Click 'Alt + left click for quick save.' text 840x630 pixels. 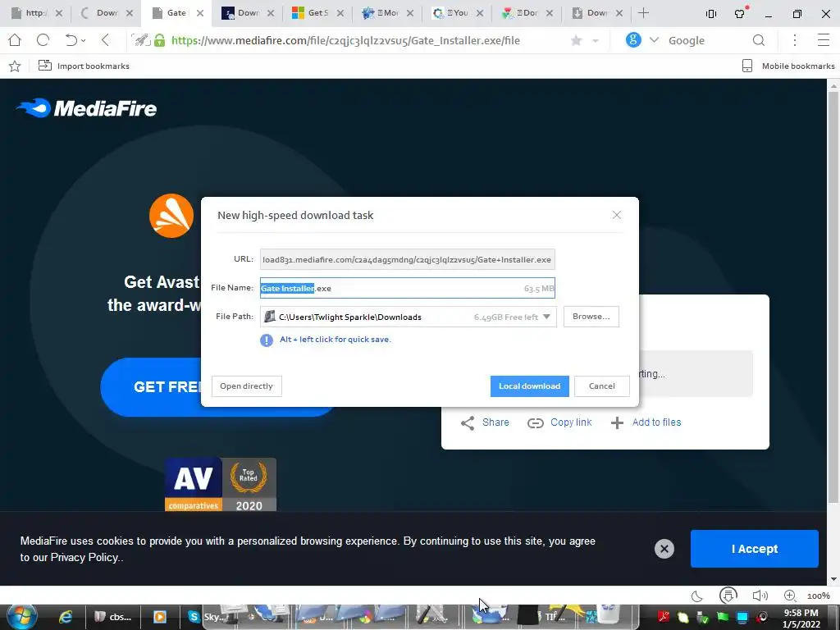click(336, 340)
